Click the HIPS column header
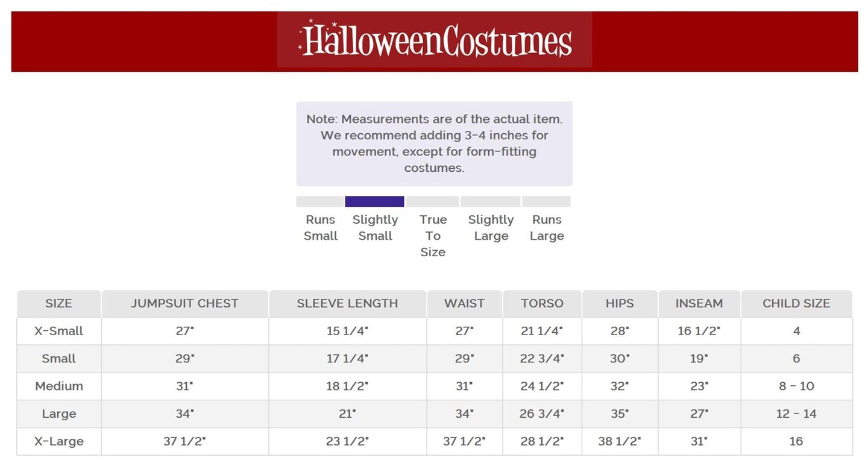The width and height of the screenshot is (868, 472). [x=620, y=304]
